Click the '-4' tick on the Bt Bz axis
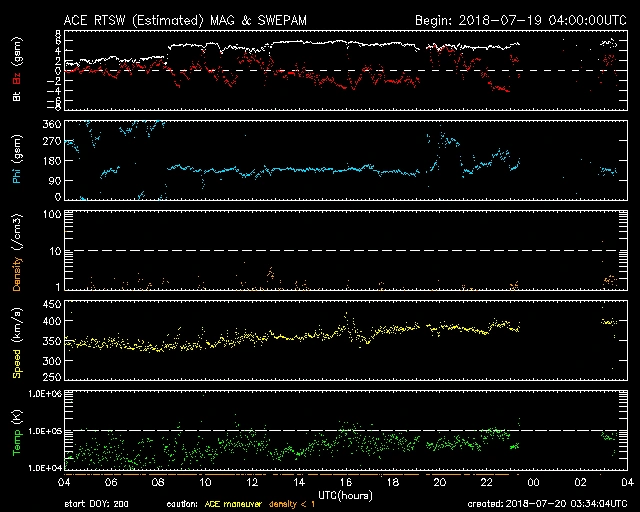Screen dimensions: 640x512 (x=53, y=91)
